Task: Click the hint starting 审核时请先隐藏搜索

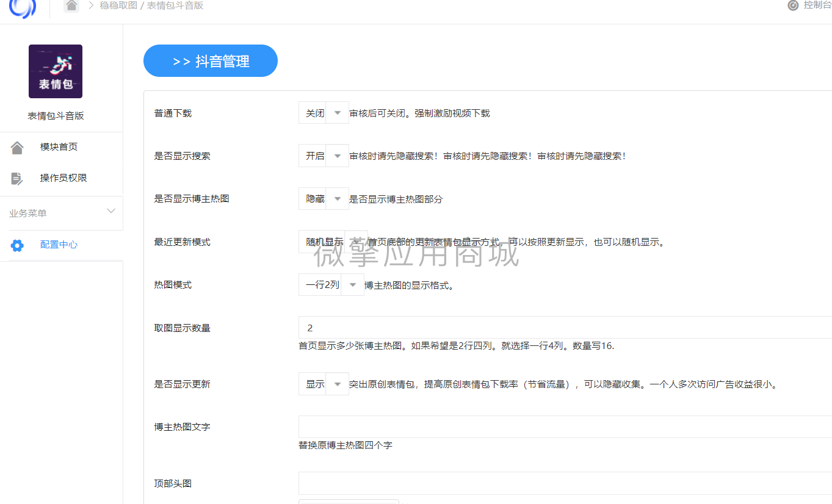Action: 488,156
